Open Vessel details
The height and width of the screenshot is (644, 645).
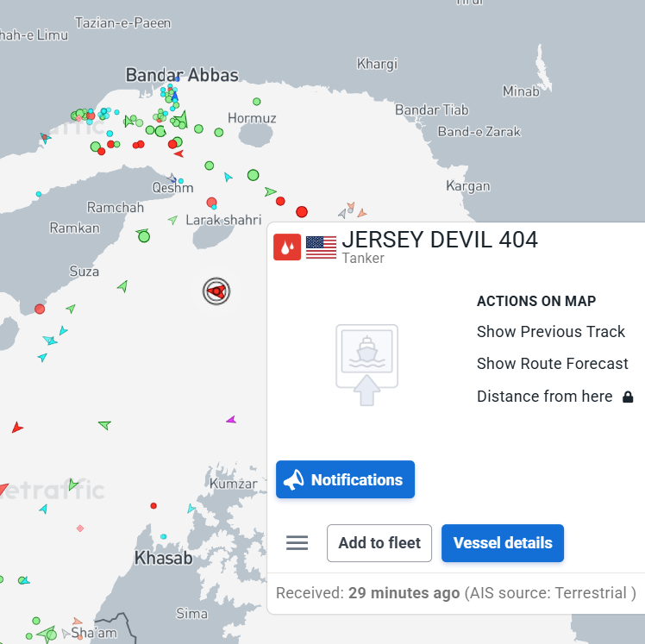point(503,543)
